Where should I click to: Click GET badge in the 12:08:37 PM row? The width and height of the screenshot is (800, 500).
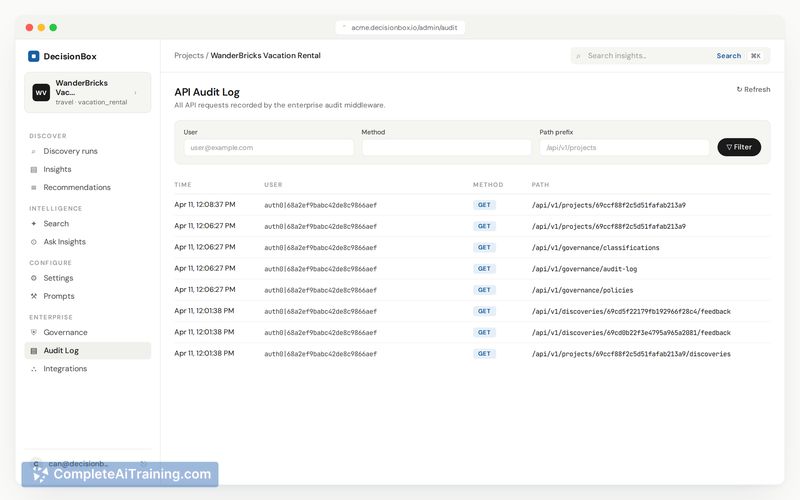tap(484, 205)
